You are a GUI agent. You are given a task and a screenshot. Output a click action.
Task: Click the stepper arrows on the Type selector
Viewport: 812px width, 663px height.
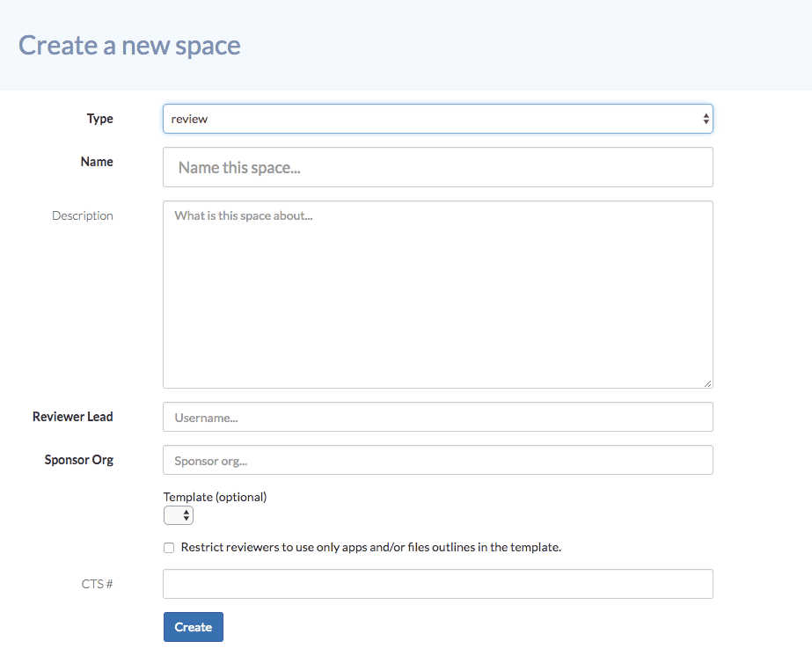(x=705, y=118)
